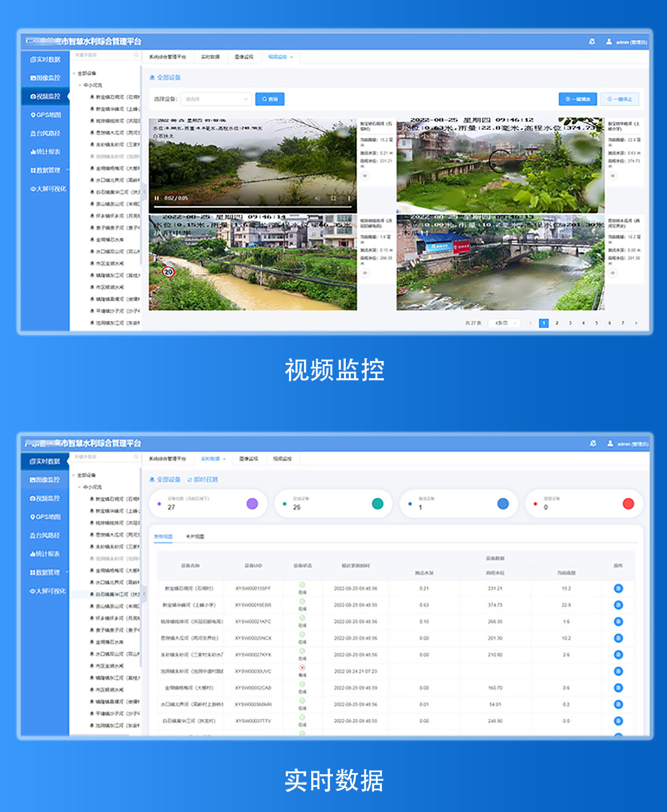Click the blue 查询 search button
This screenshot has height=812, width=667.
point(270,99)
